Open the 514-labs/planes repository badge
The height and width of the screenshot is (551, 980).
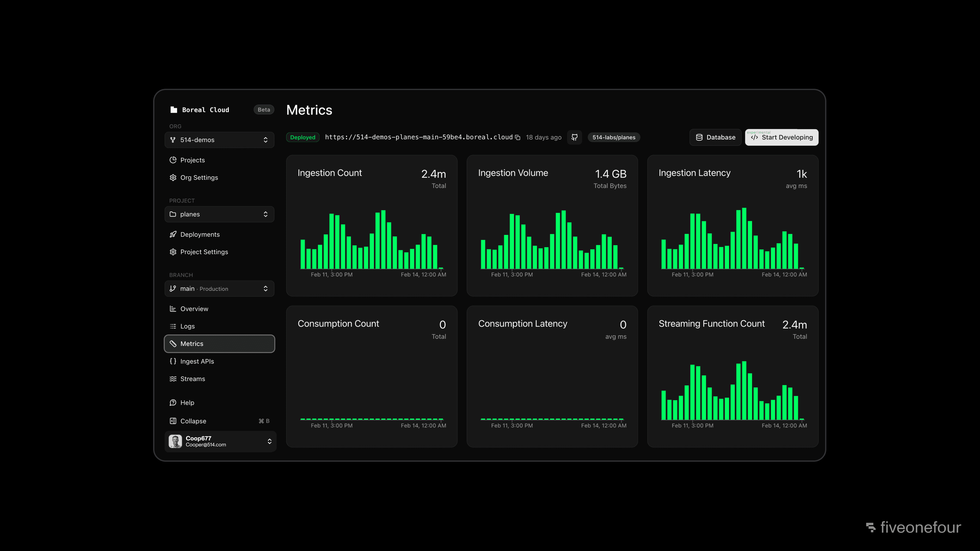614,137
